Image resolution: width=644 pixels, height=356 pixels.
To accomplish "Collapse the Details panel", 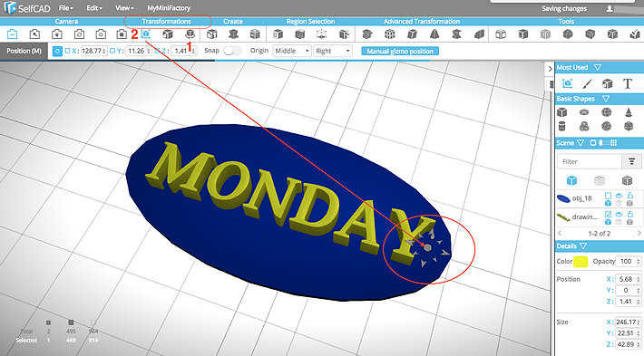I will [583, 246].
